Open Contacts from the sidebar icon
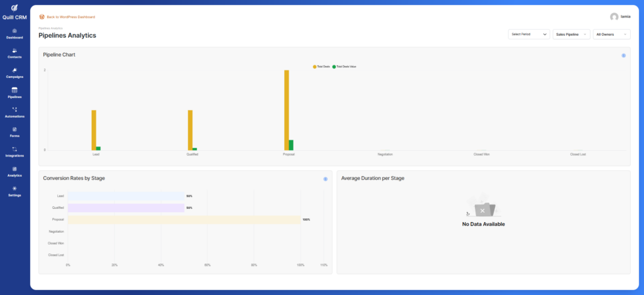Image resolution: width=644 pixels, height=295 pixels. [x=14, y=50]
